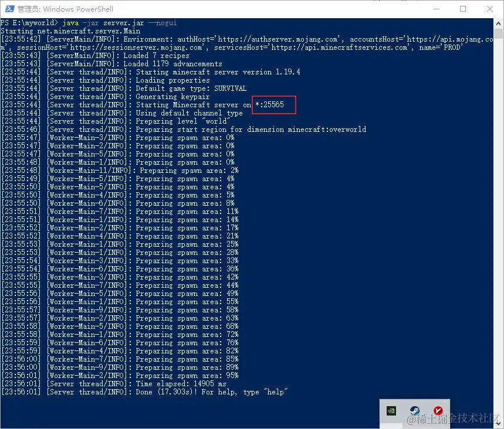Click the 'Preparing spawn area: 33%' line
Screen dimensions: 504x429
120,261
